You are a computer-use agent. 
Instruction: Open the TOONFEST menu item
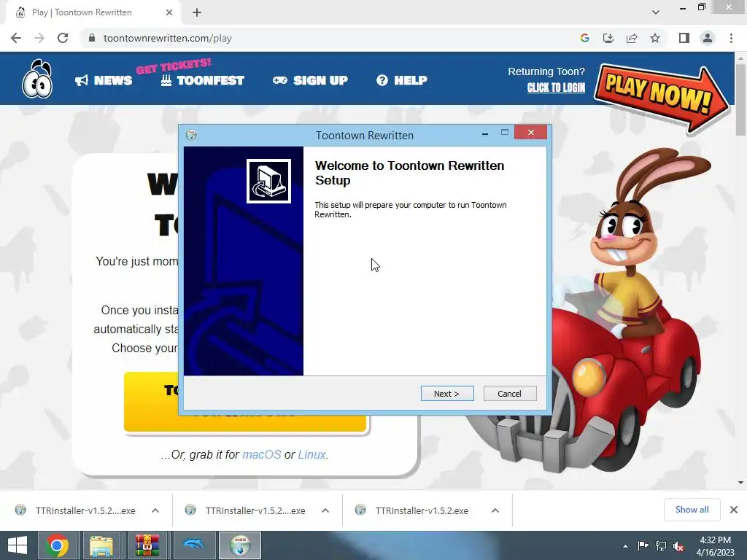tap(203, 80)
